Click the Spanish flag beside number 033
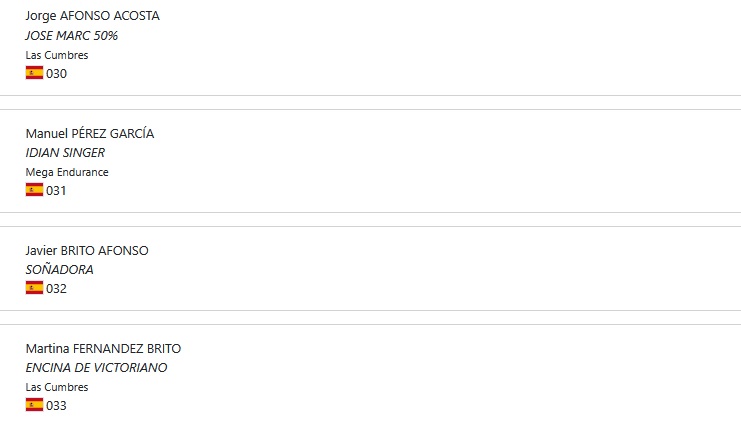The height and width of the screenshot is (427, 741). (x=34, y=405)
